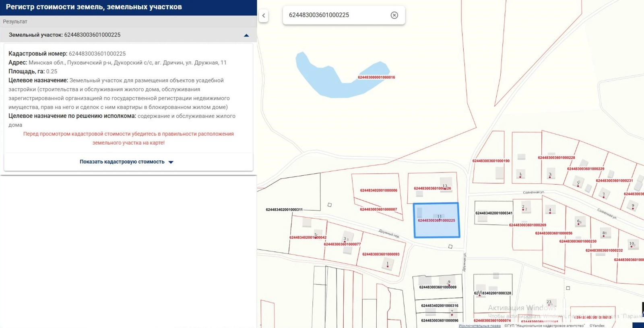The width and height of the screenshot is (644, 328).
Task: Collapse the side panel with left chevron
Action: click(x=264, y=16)
